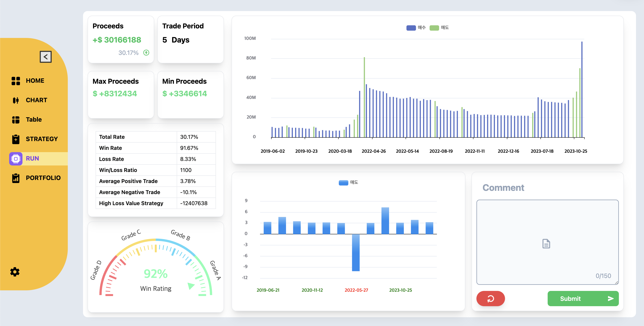Toggle 매도 legend in lower bar chart

click(343, 182)
